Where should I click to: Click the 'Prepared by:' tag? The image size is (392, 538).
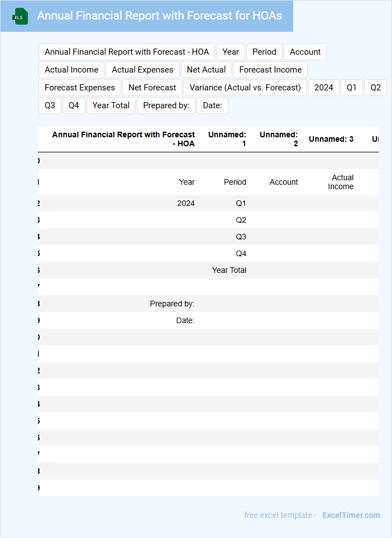[166, 105]
